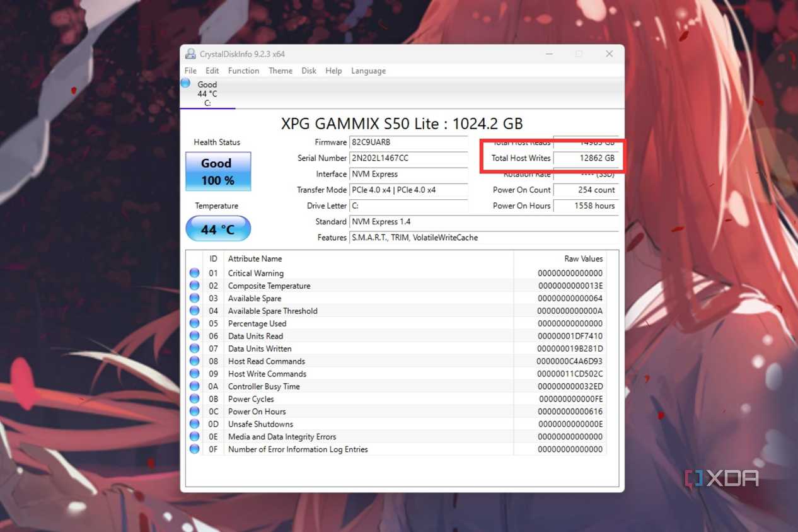Click the status orb for Available Spare Threshold
The height and width of the screenshot is (532, 798).
[195, 311]
